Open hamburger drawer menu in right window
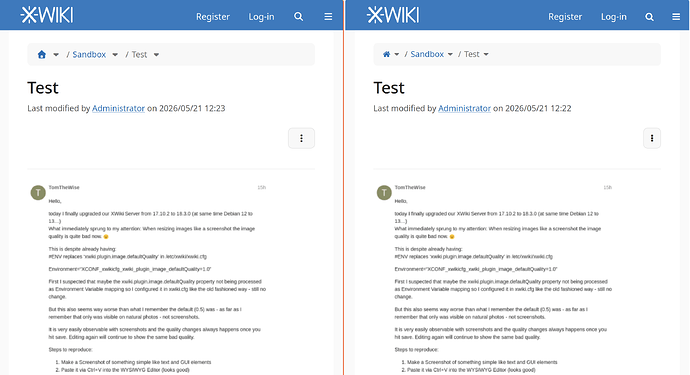This screenshot has height=375, width=690. coord(676,17)
